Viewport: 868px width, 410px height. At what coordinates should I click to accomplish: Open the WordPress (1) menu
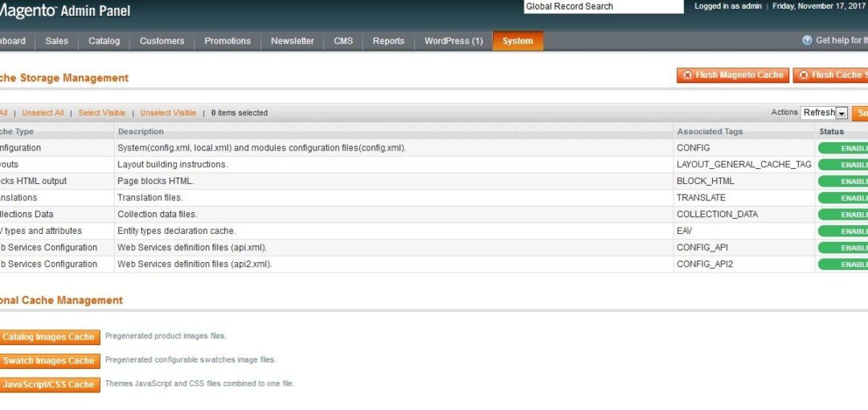click(453, 41)
